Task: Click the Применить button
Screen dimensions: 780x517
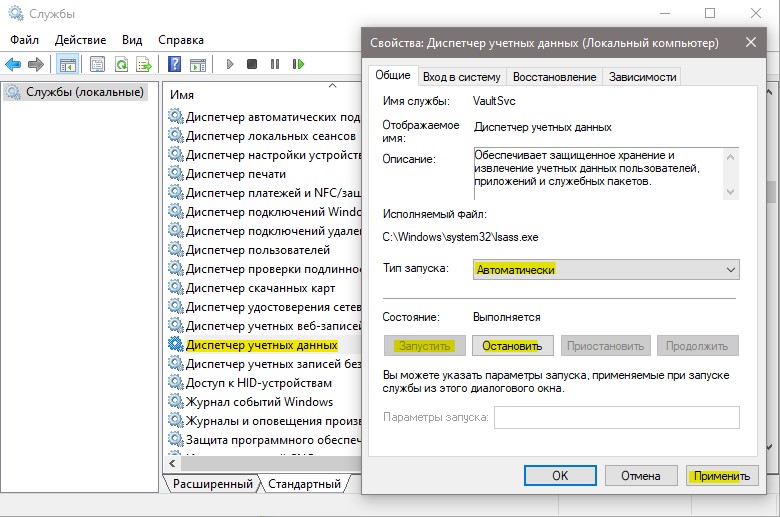Action: point(722,476)
